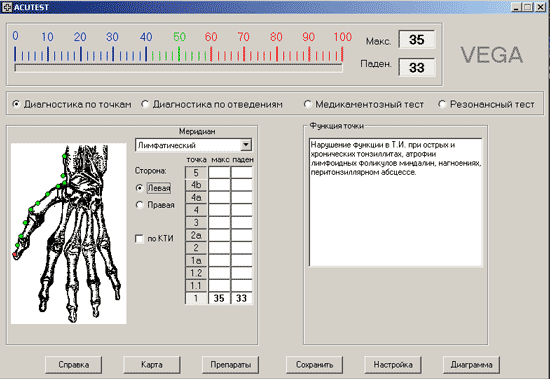Select point 1 in the point table
550x379 pixels.
[196, 299]
